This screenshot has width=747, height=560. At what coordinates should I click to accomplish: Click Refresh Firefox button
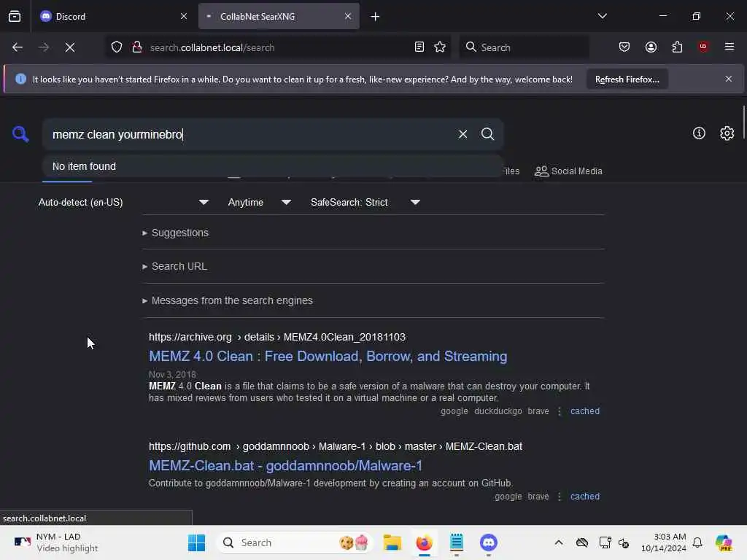tap(627, 79)
